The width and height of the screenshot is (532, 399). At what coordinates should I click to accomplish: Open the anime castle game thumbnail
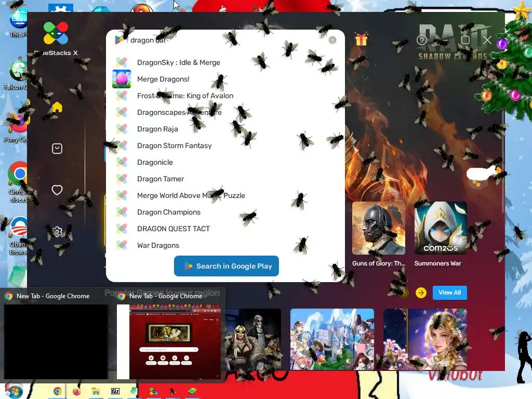click(332, 339)
